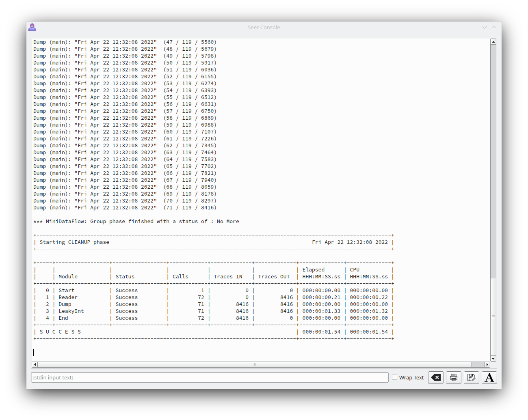The width and height of the screenshot is (528, 420).
Task: Click the down chevron in the title bar
Action: [485, 27]
